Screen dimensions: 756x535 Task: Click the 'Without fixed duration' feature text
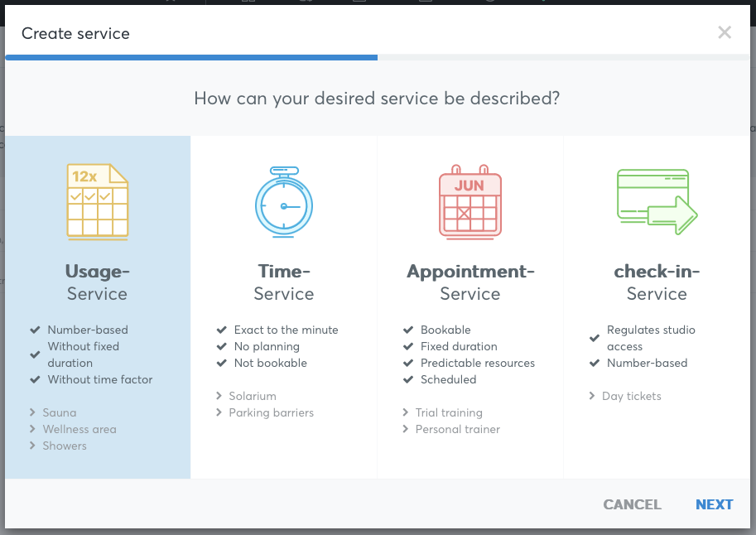click(x=84, y=354)
